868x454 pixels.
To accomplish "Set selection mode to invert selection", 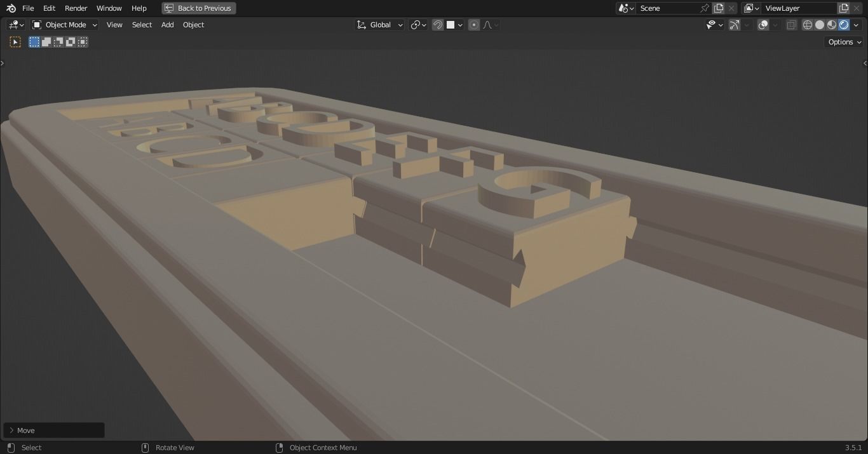I will point(71,42).
